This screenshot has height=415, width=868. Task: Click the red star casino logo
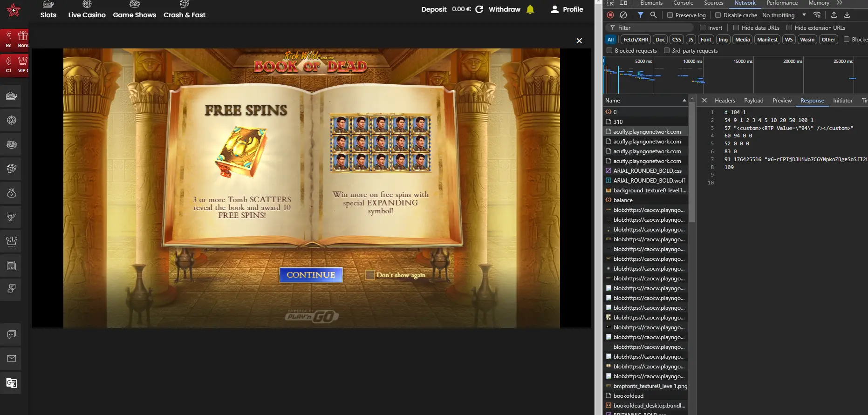click(14, 10)
